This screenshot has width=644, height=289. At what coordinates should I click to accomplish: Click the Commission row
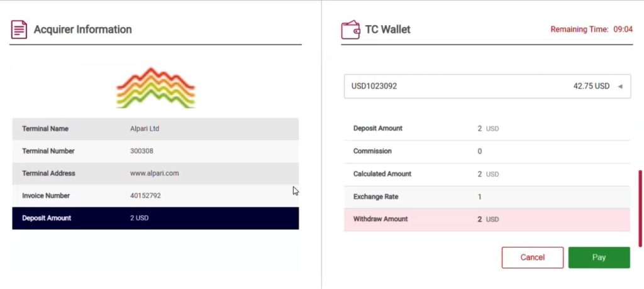pos(487,151)
